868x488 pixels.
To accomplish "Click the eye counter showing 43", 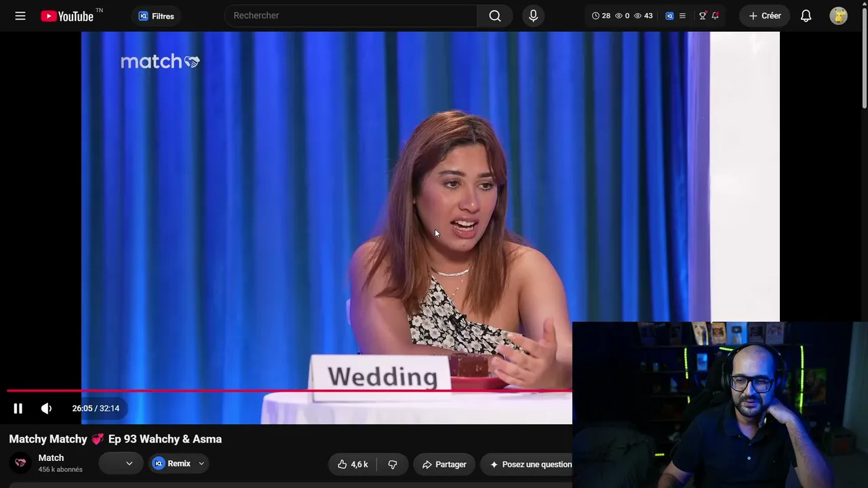I will point(643,16).
